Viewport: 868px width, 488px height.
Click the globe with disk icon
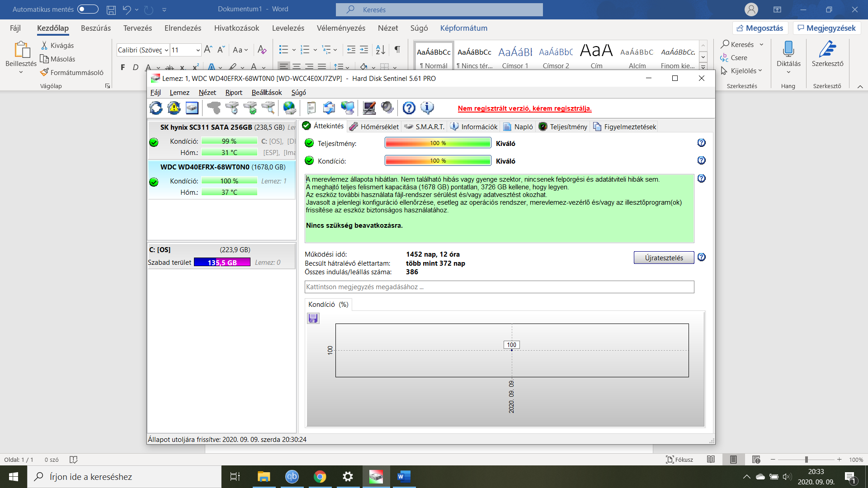point(289,108)
